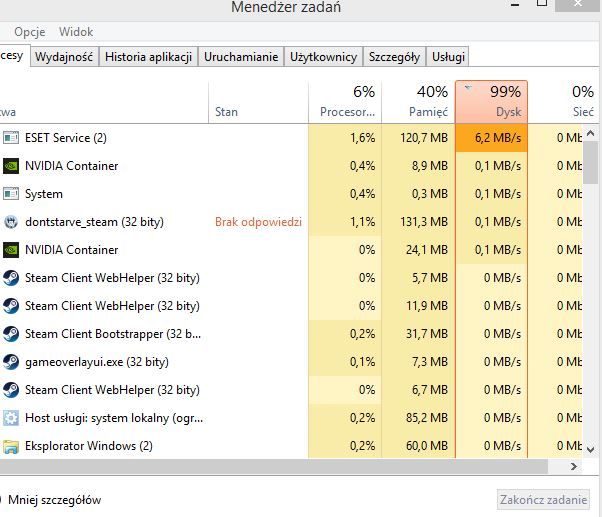Click the vertical scrollbar up arrow
Viewport: 602px width, 517px height.
590,134
